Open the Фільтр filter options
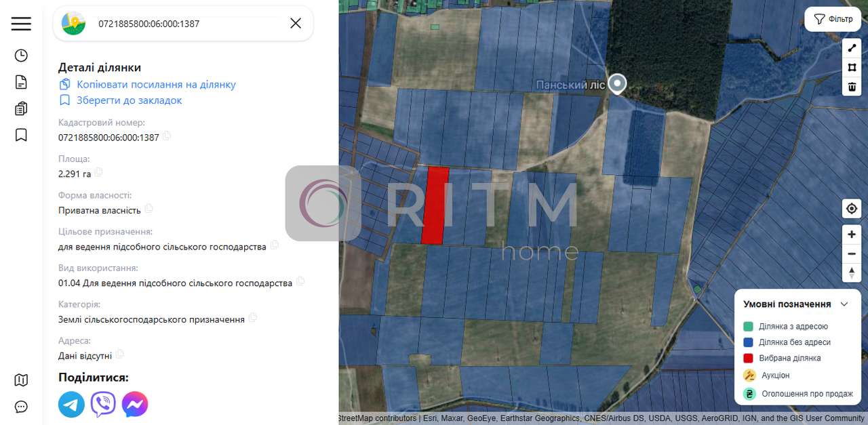The image size is (868, 425). (833, 19)
